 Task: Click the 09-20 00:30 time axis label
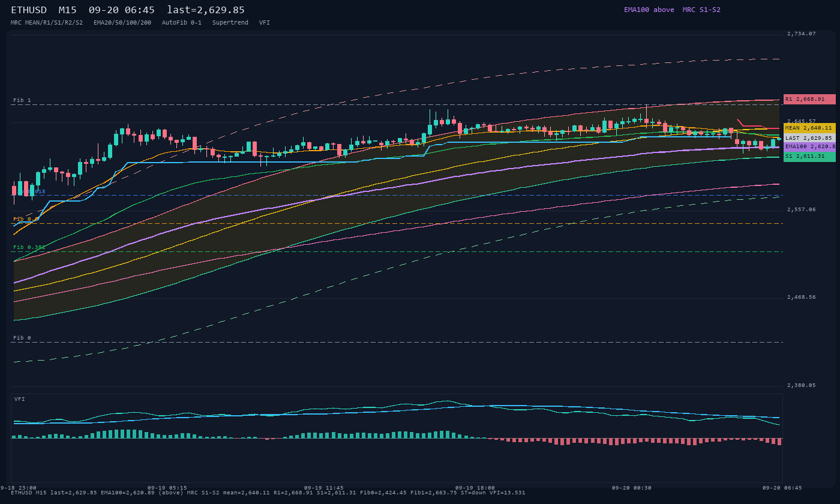tap(632, 488)
